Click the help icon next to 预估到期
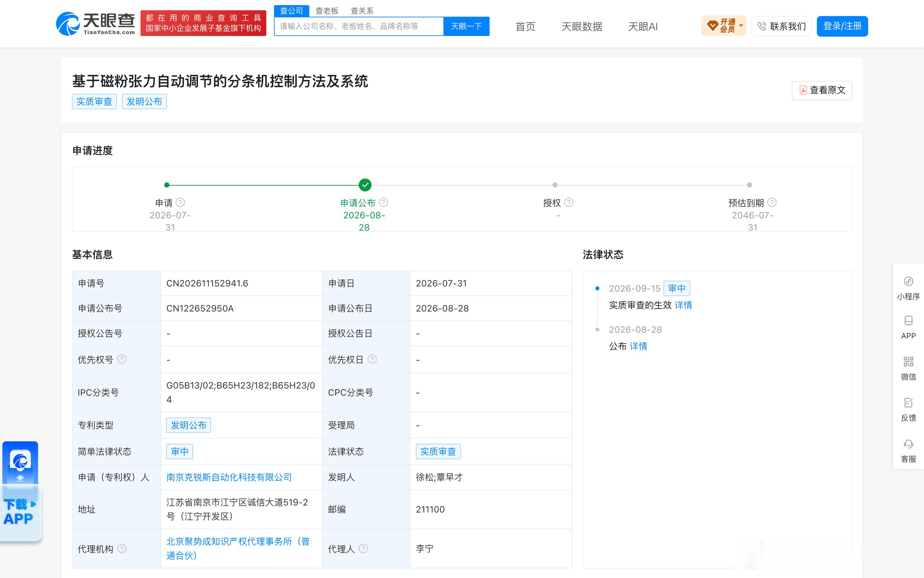924x578 pixels. (x=772, y=202)
